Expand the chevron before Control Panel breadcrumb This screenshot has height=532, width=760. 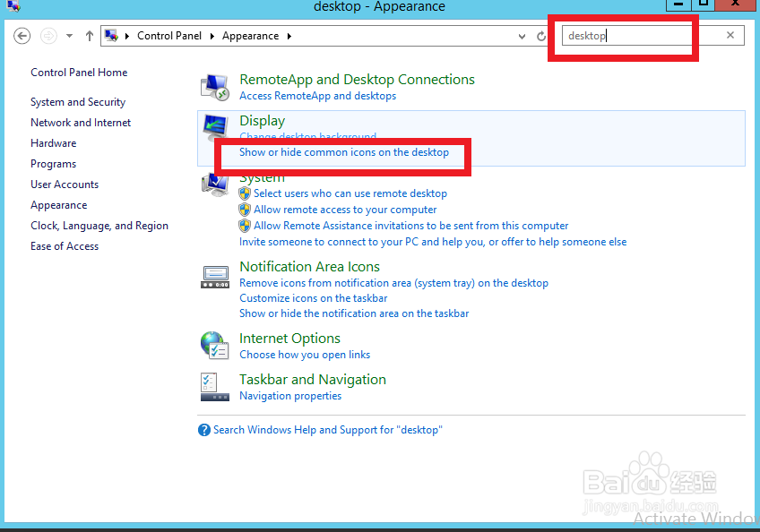(127, 36)
